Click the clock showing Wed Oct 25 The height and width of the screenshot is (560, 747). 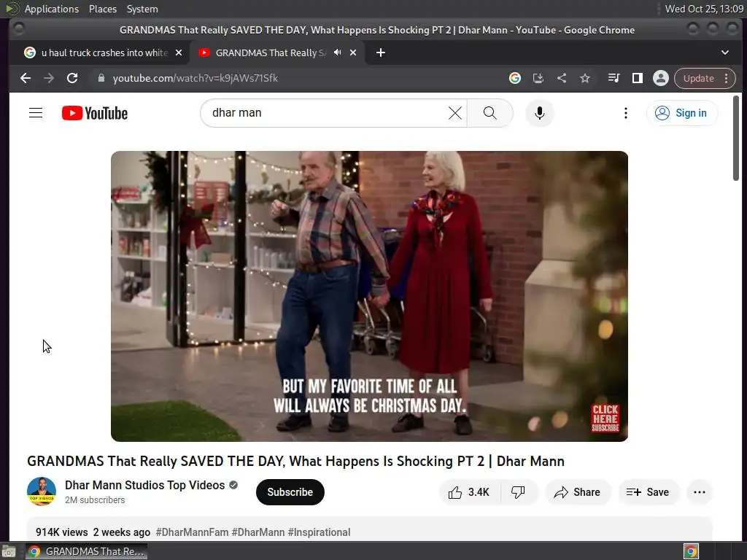[x=704, y=9]
